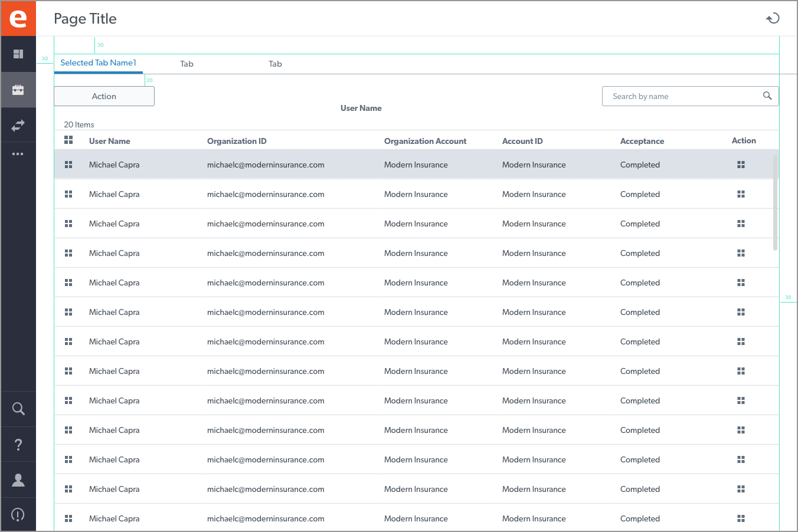798x532 pixels.
Task: Toggle the select-all grid icon in table header
Action: [x=68, y=140]
